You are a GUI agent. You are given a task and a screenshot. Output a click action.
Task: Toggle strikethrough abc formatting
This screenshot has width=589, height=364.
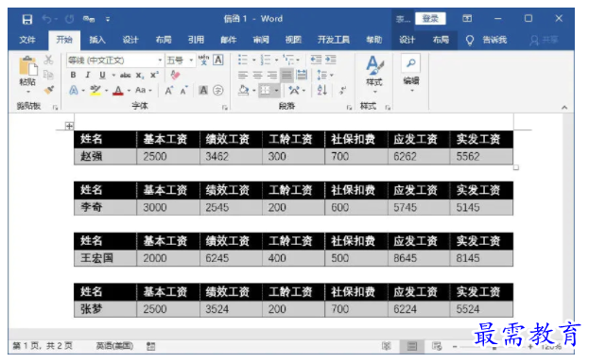point(126,75)
